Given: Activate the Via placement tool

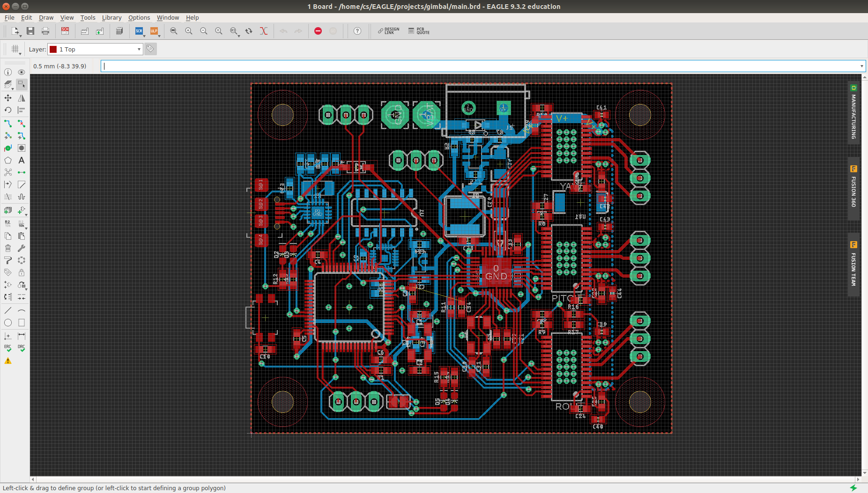Looking at the screenshot, I should pos(8,148).
